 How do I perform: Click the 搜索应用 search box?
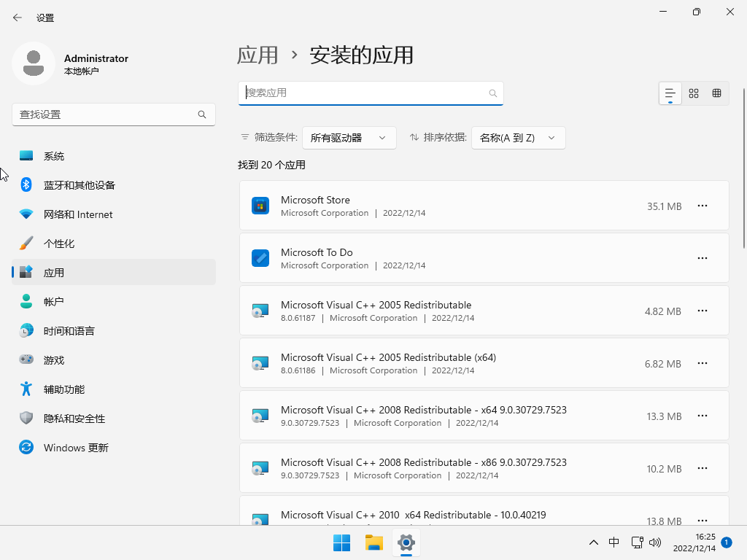371,93
